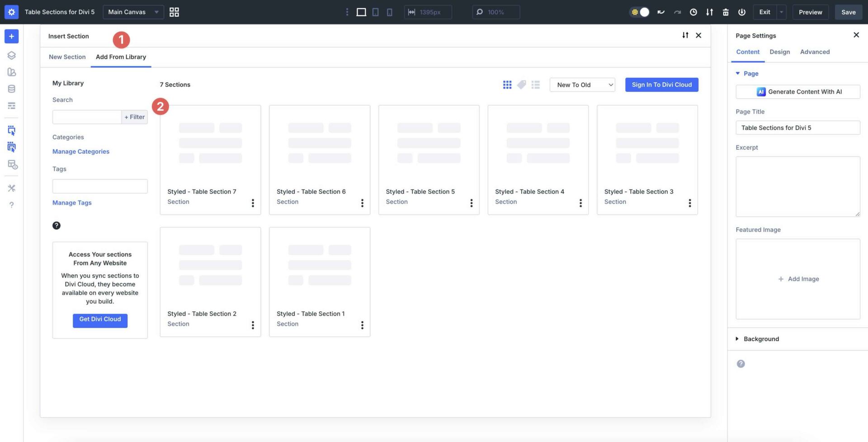
Task: Switch to tablet view icon
Action: (x=375, y=12)
